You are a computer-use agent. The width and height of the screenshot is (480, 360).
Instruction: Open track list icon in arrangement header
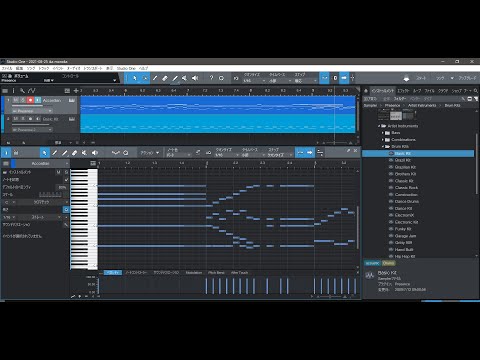click(5, 91)
